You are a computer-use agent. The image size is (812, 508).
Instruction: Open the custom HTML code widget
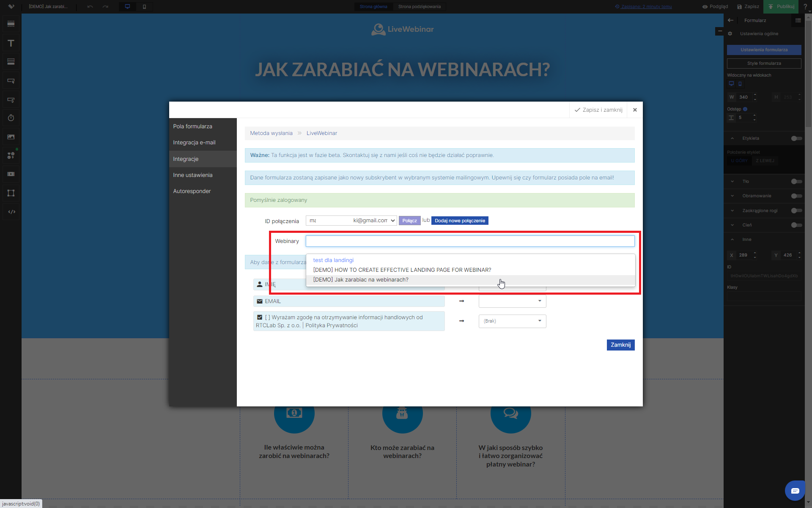[x=11, y=212]
